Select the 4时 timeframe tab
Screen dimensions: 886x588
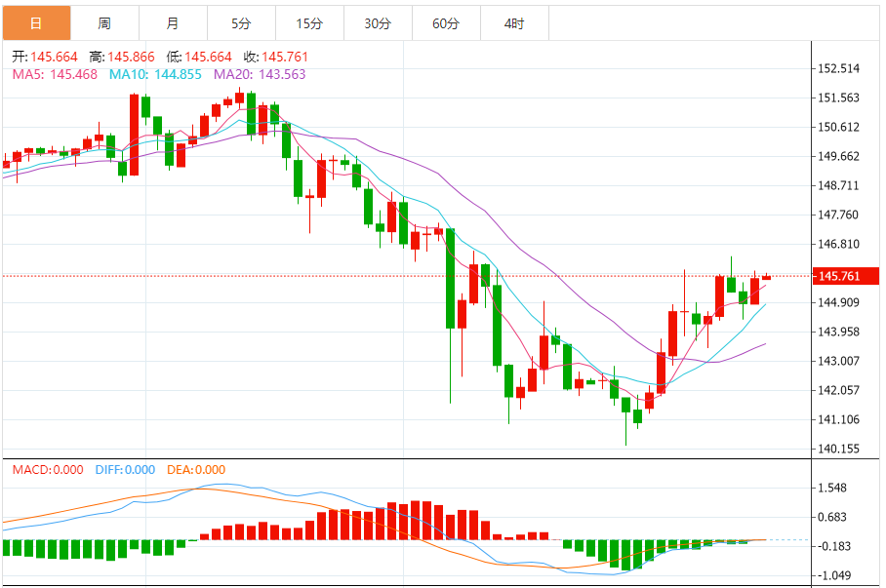point(515,23)
